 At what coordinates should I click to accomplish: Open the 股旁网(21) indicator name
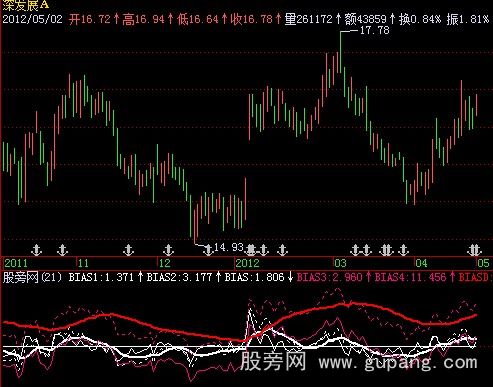[32, 277]
